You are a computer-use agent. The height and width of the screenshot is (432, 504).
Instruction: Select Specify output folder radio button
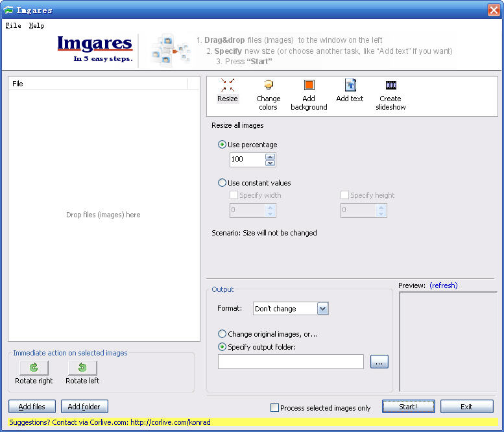coord(222,347)
